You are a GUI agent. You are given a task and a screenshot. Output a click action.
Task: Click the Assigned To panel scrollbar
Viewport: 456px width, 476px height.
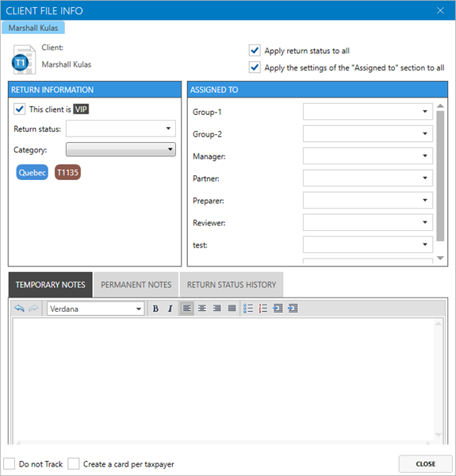[x=440, y=176]
